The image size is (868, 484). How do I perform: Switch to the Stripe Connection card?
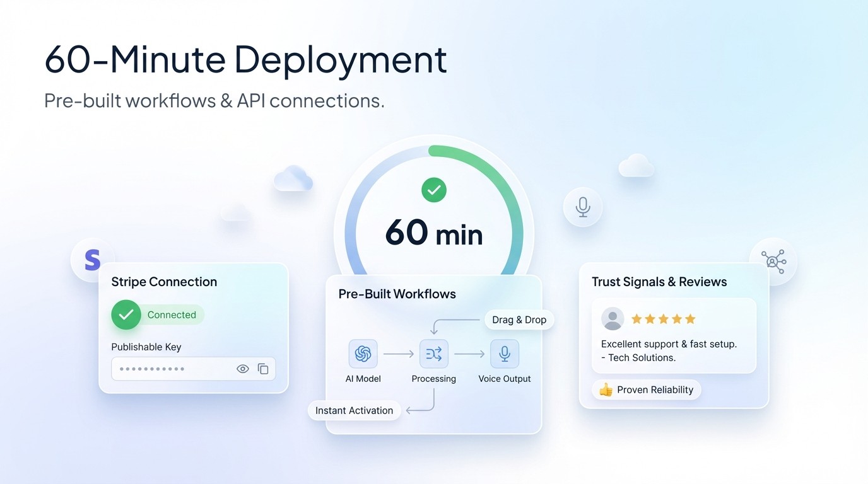(x=163, y=282)
